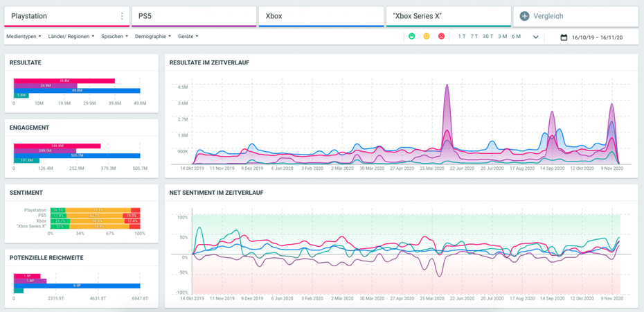Open the three-dot menu on Playstation tab
This screenshot has height=312, width=644.
click(122, 16)
